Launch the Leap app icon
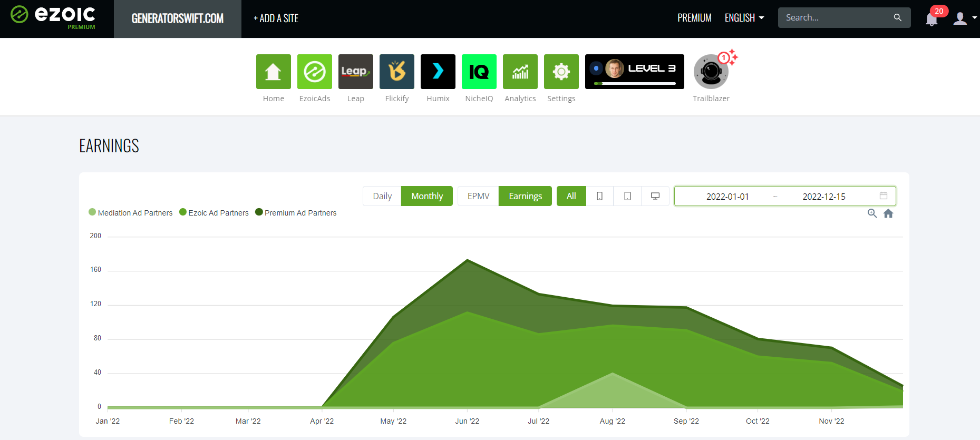980x440 pixels. click(x=356, y=72)
